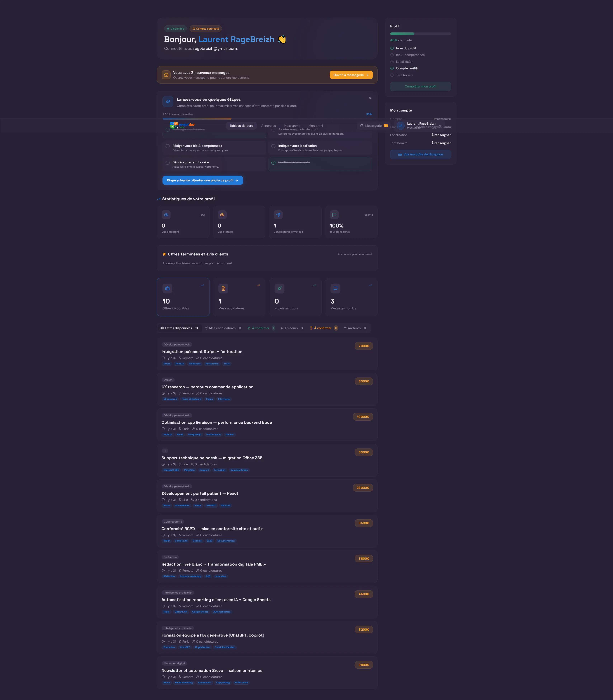Screen dimensions: 613x700
Task: Click the people icon in the Stripe offer row
Action: point(198,358)
